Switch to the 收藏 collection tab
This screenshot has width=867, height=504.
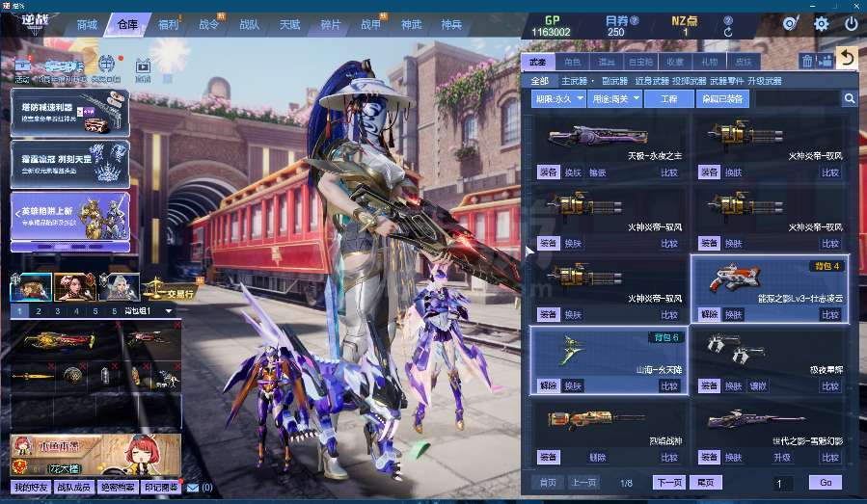674,62
